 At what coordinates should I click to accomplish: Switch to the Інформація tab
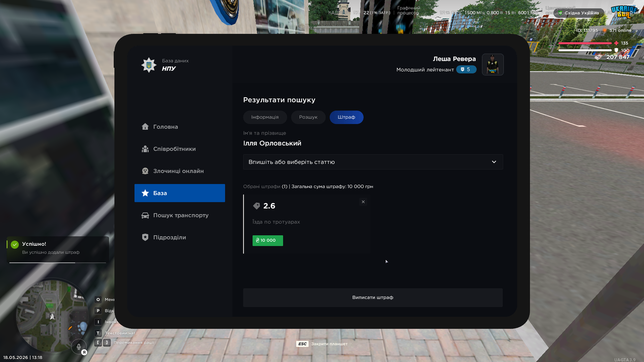tap(265, 117)
